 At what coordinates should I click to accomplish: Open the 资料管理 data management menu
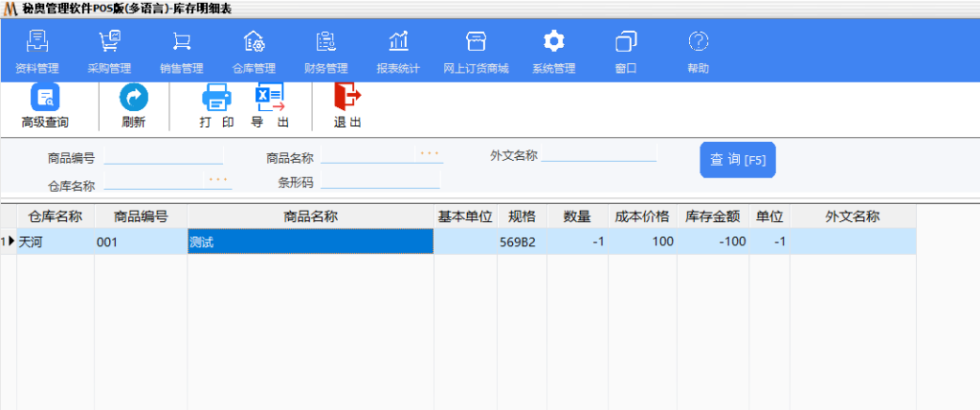point(37,52)
